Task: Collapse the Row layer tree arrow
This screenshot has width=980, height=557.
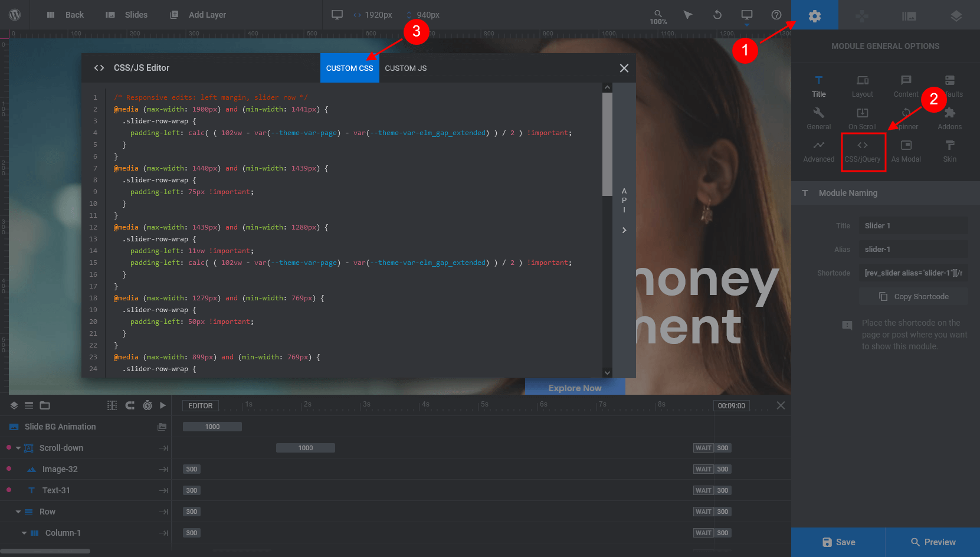Action: coord(18,512)
